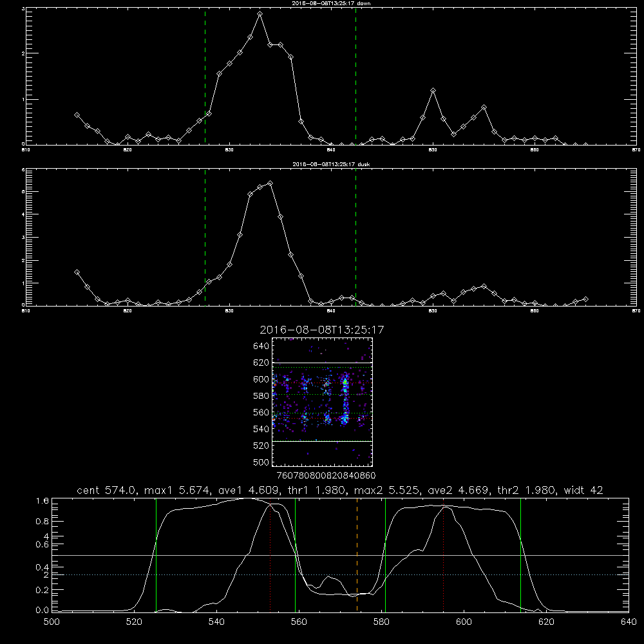The height and width of the screenshot is (644, 644).
Task: Click the 520 label on heatmap y-axis
Action: tap(261, 446)
